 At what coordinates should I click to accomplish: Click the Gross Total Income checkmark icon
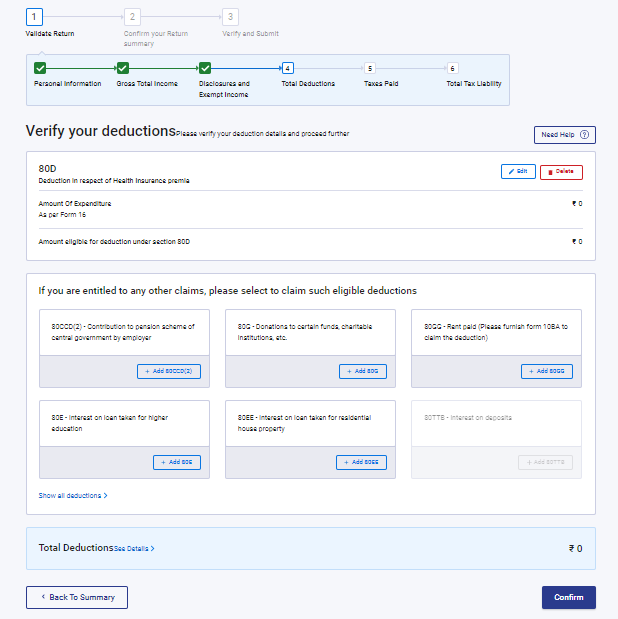(123, 68)
